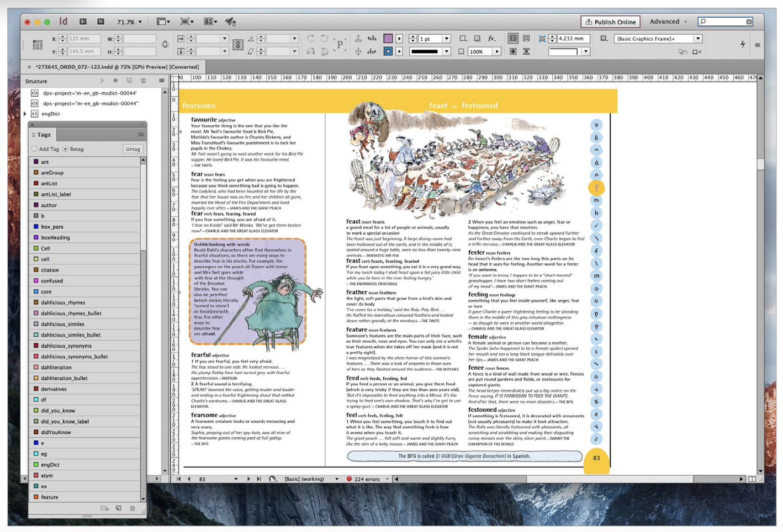Click the select next object icon

point(372,51)
